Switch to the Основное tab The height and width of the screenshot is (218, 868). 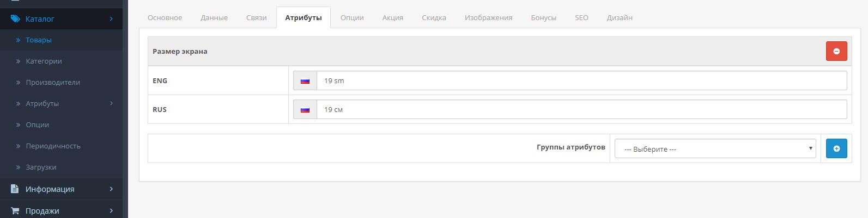tap(165, 18)
